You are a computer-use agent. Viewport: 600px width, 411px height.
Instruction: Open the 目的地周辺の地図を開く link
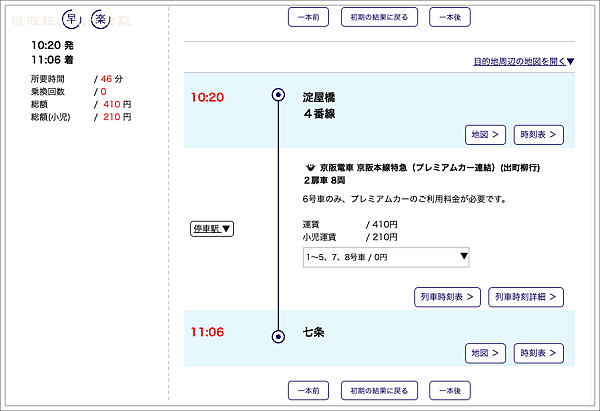(524, 61)
